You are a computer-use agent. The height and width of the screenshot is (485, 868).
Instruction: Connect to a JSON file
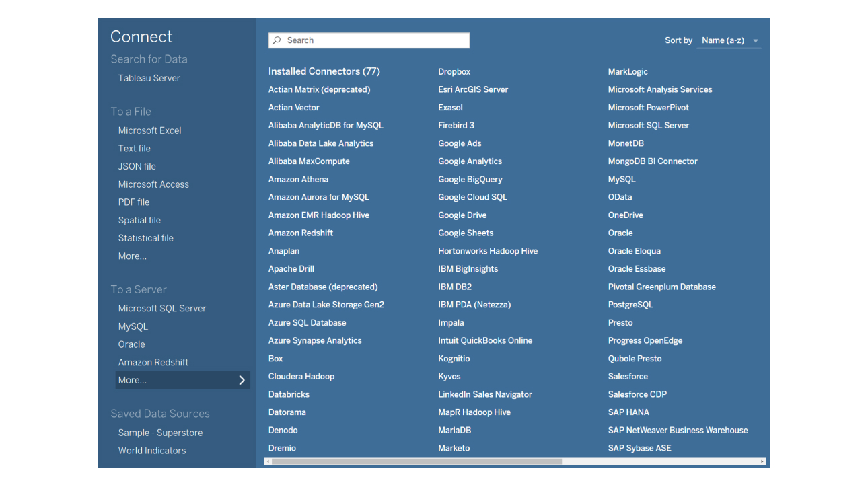coord(137,166)
